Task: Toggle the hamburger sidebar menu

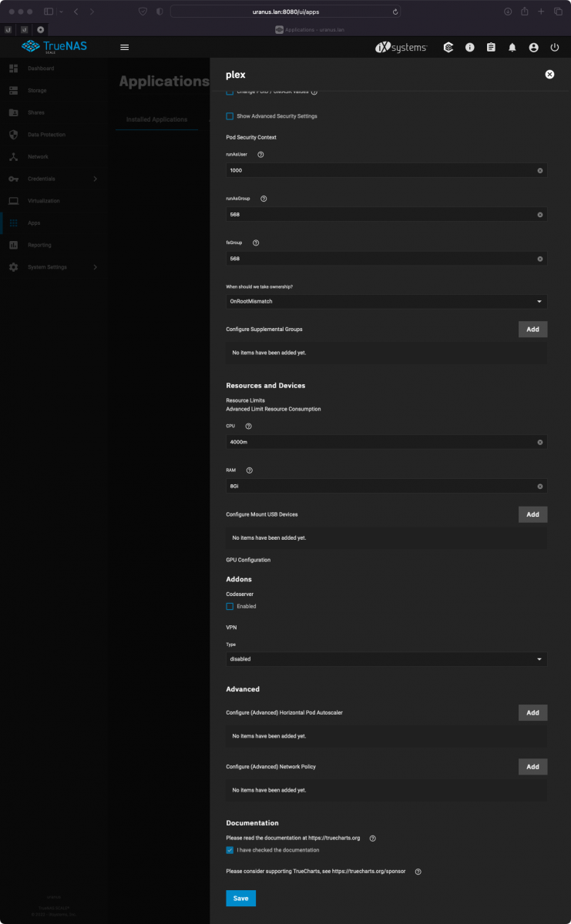Action: coord(125,47)
